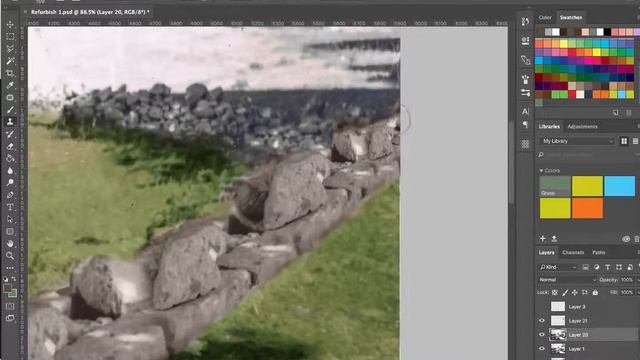Open the History panel icon
Viewport: 640px width, 360px height.
(x=525, y=21)
